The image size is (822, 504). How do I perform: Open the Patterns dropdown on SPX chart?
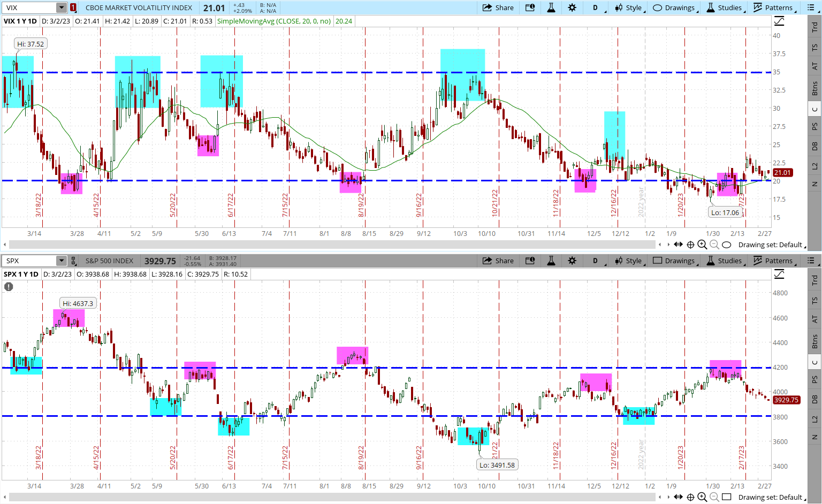click(x=775, y=261)
